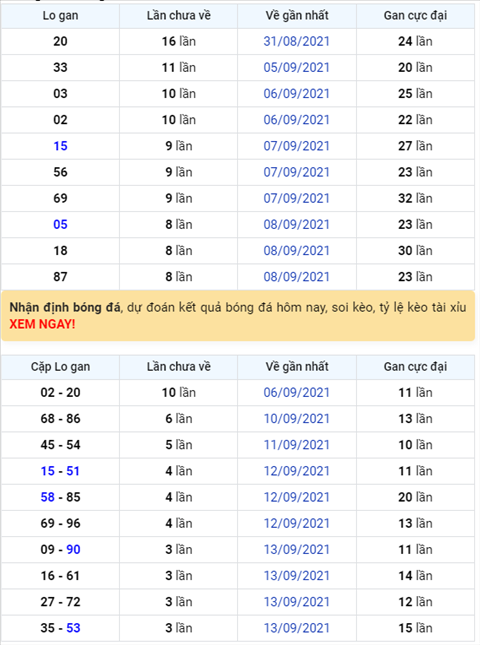480x645 pixels.
Task: Select blue number 51 in pair 15 - 51
Action: [x=73, y=471]
